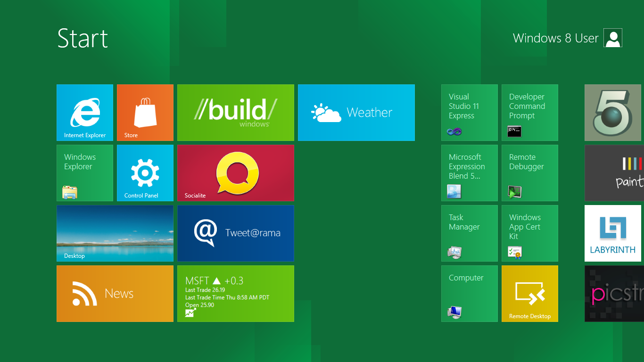The image size is (644, 362).
Task: Open the //build/ windows tile
Action: tap(236, 113)
